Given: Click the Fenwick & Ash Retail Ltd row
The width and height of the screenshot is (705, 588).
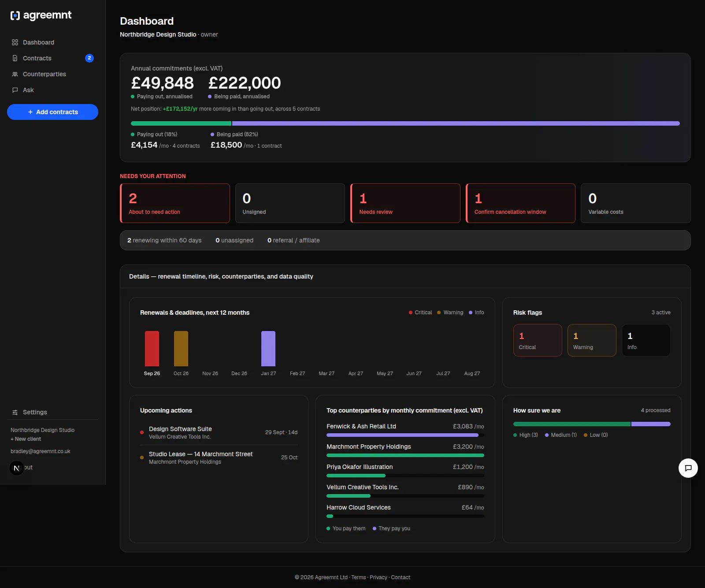Looking at the screenshot, I should [x=405, y=430].
